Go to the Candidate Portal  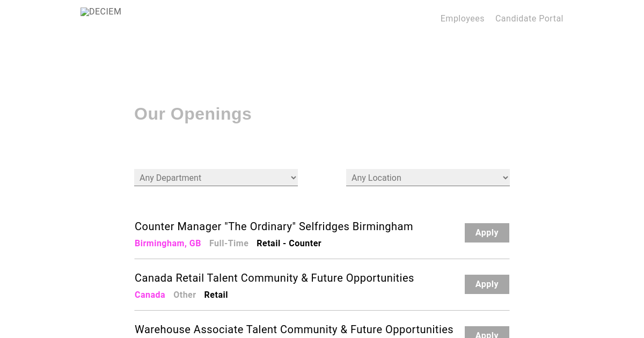[x=529, y=19]
